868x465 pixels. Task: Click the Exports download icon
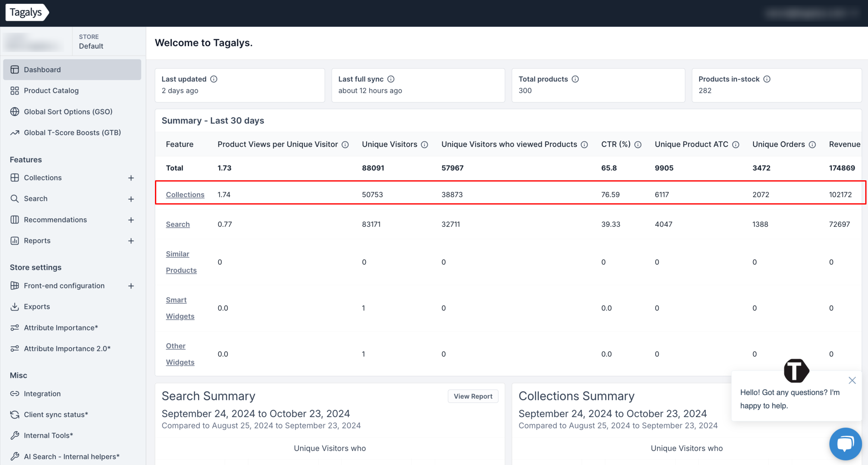click(x=15, y=307)
